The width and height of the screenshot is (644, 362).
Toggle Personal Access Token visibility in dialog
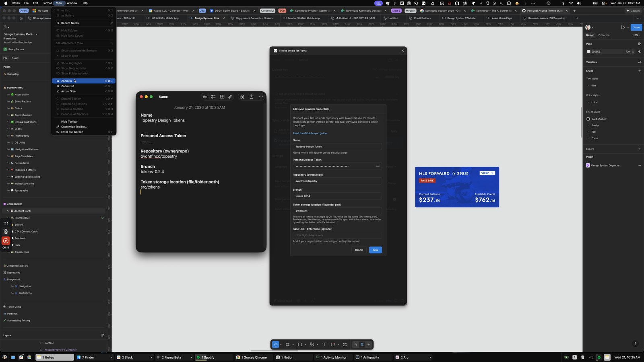378,166
